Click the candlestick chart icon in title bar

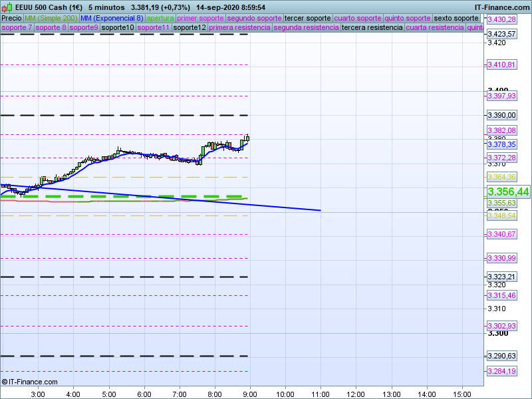[8, 7]
